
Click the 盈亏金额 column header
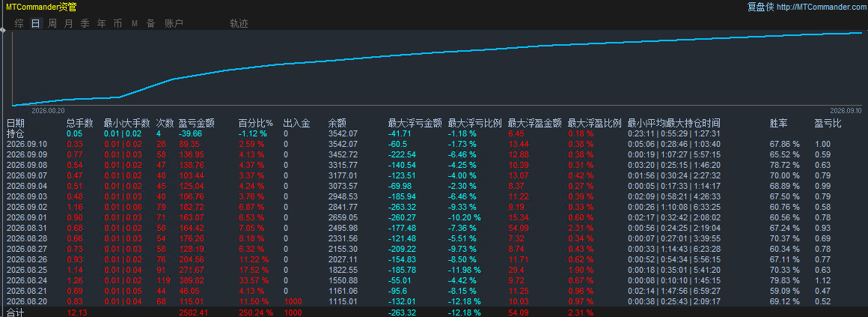(197, 123)
